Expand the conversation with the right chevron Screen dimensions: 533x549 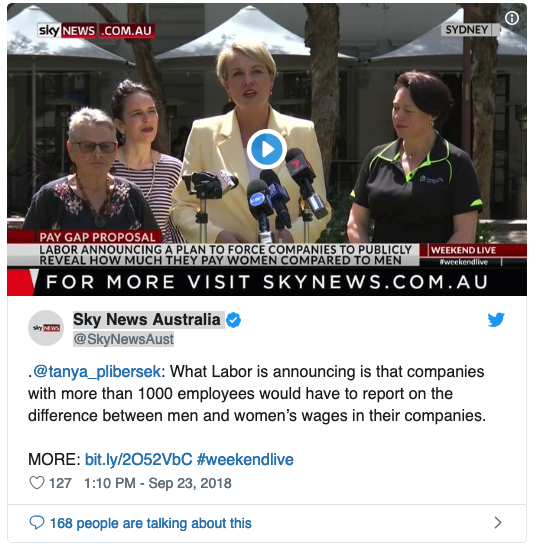498,523
